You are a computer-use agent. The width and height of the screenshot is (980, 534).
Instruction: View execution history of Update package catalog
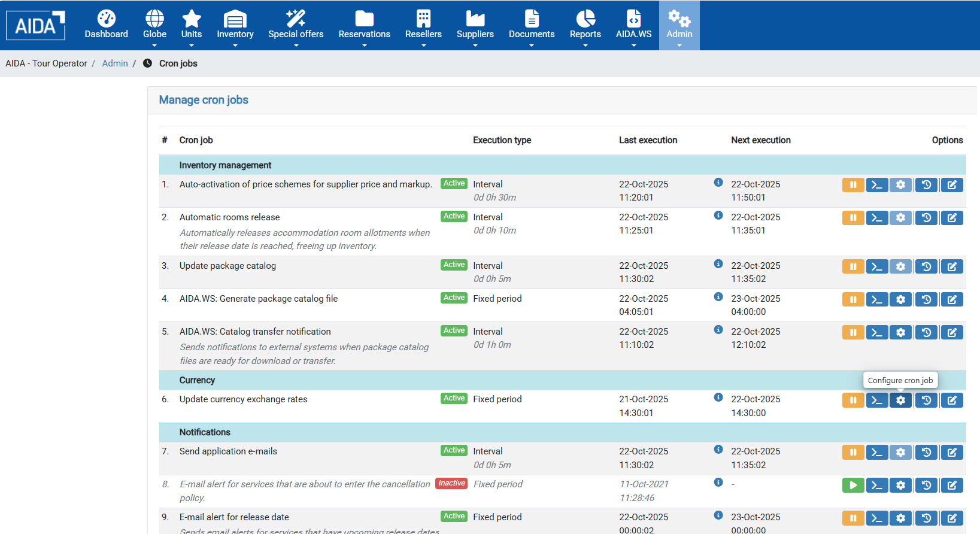click(926, 266)
